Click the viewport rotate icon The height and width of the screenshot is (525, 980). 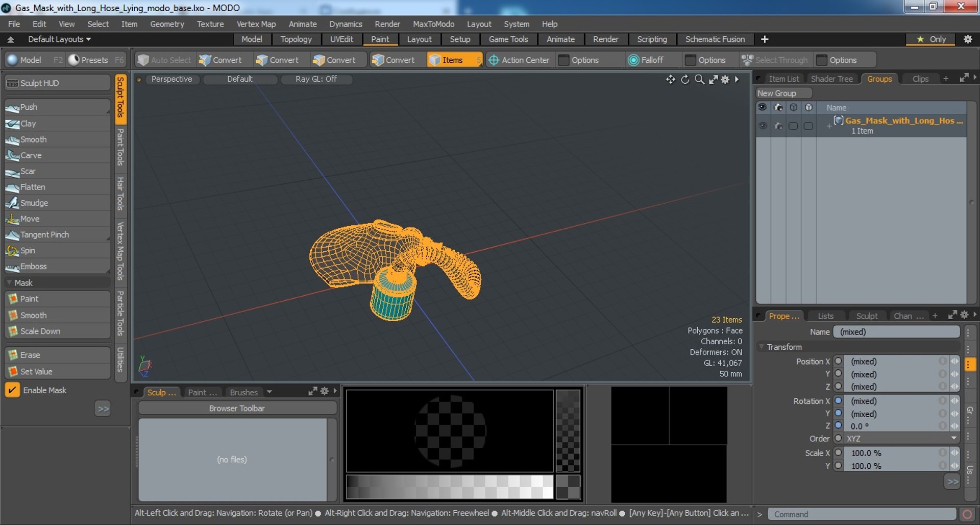(685, 79)
